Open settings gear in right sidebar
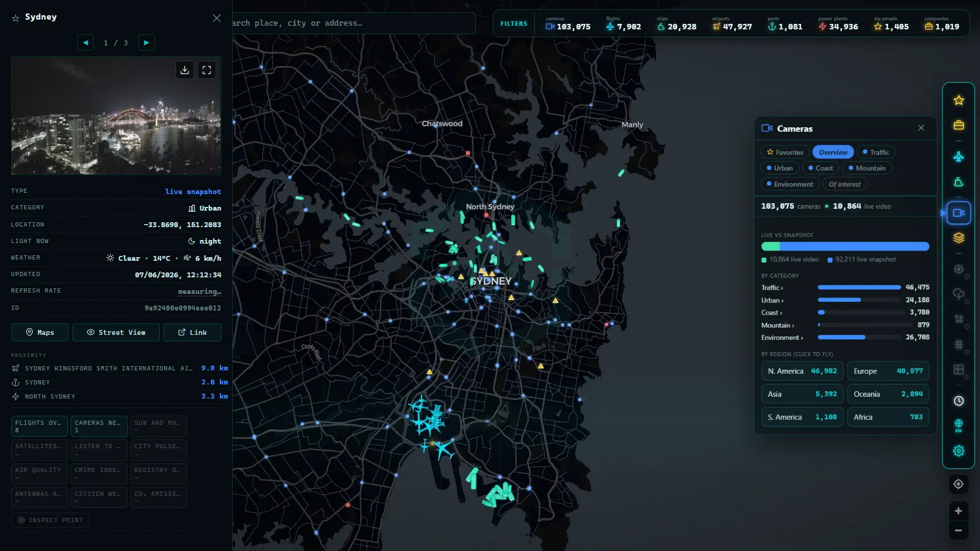Viewport: 980px width, 551px height. [959, 451]
